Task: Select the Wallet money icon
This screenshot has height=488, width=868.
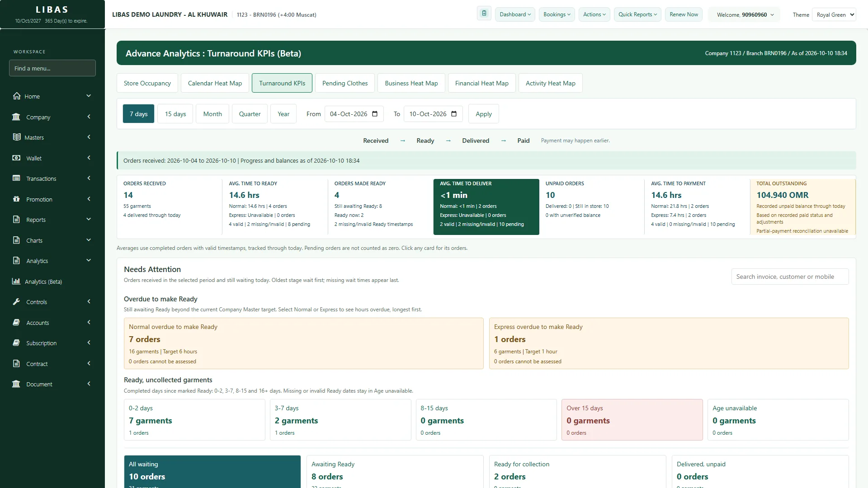Action: coord(16,158)
